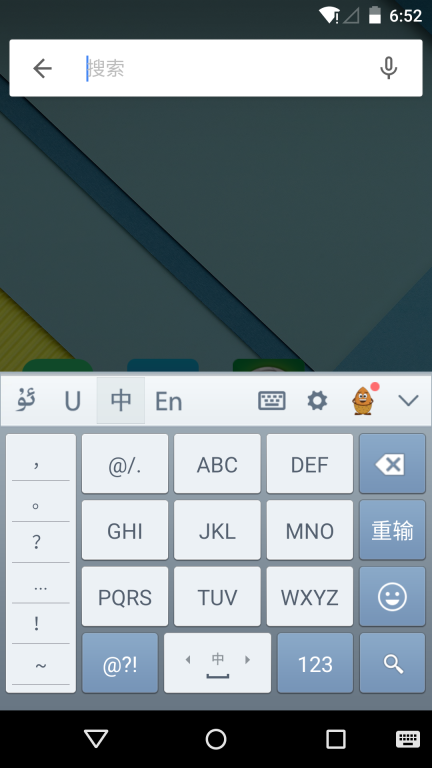432x768 pixels.
Task: Switch to the 123 numeric keypad
Action: click(315, 663)
